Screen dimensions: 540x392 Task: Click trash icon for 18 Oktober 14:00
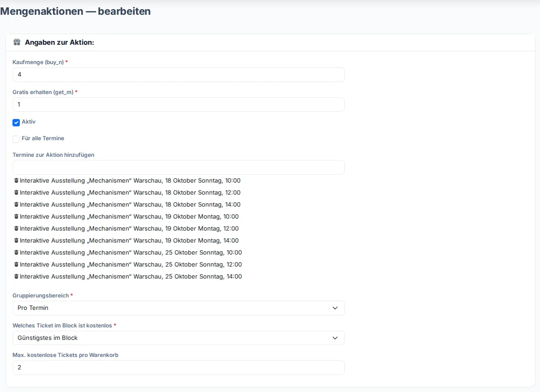pyautogui.click(x=16, y=205)
